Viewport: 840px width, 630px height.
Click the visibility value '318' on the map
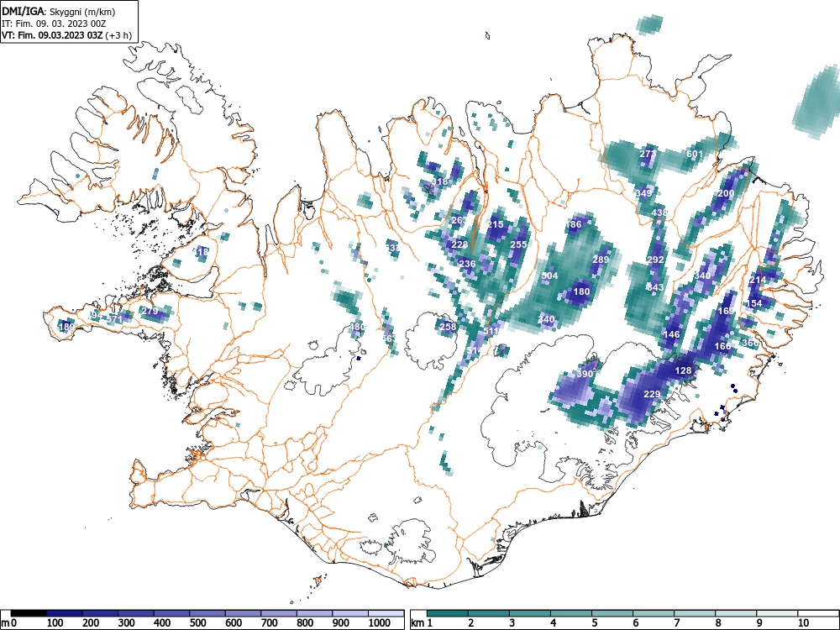[440, 181]
